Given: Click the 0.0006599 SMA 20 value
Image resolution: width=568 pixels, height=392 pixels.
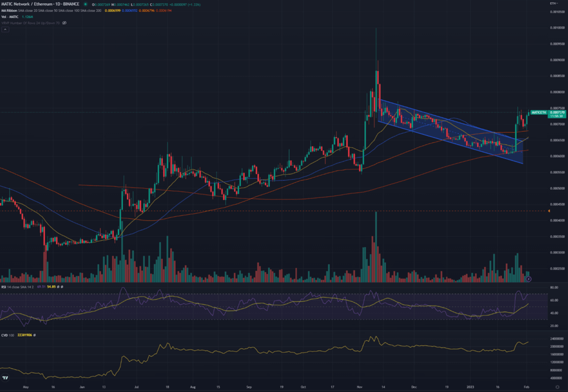Looking at the screenshot, I should click(112, 10).
